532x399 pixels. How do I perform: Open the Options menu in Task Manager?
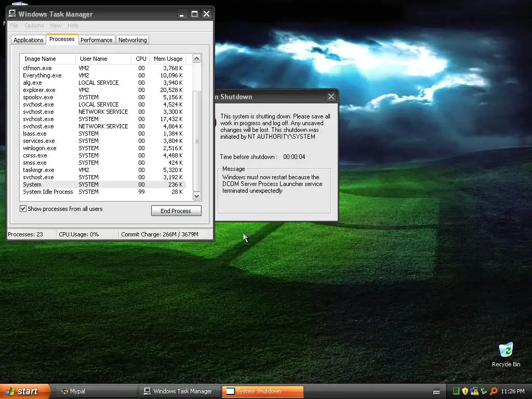coord(34,25)
